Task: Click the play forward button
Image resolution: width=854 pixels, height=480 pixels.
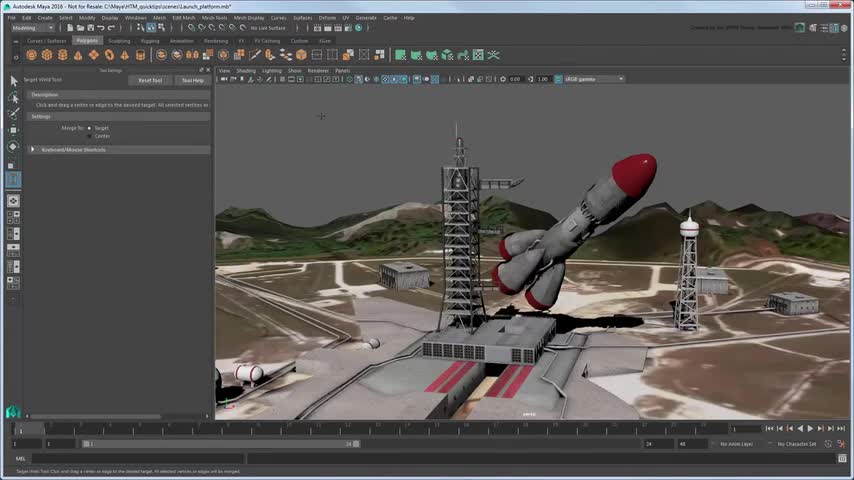Action: [x=809, y=429]
